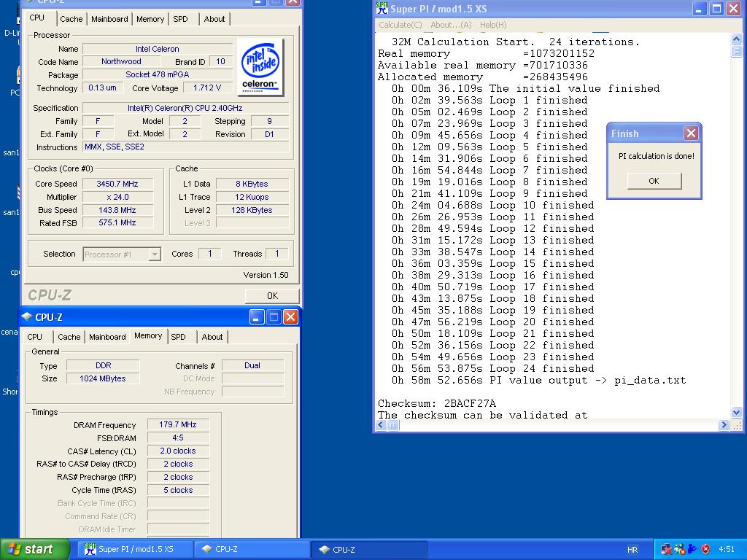Open the Processor #1 selection dropdown

[155, 254]
